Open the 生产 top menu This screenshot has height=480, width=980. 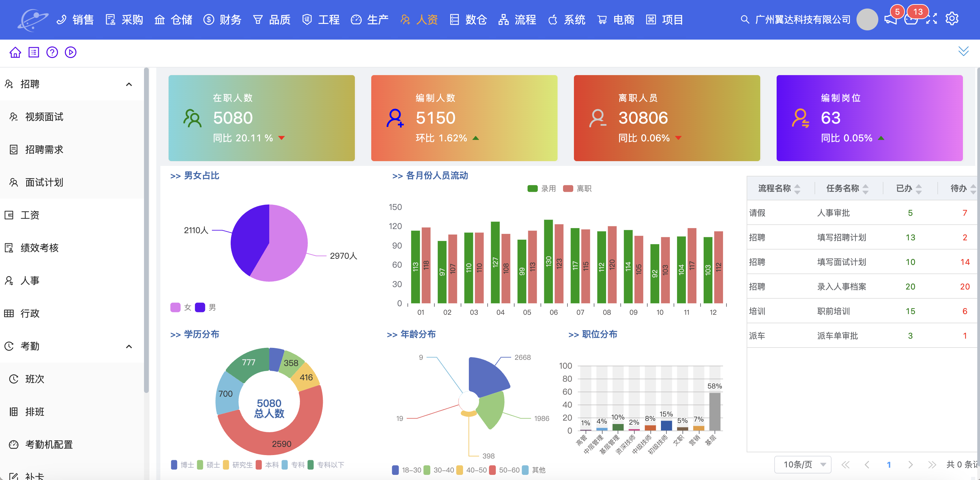[x=370, y=19]
